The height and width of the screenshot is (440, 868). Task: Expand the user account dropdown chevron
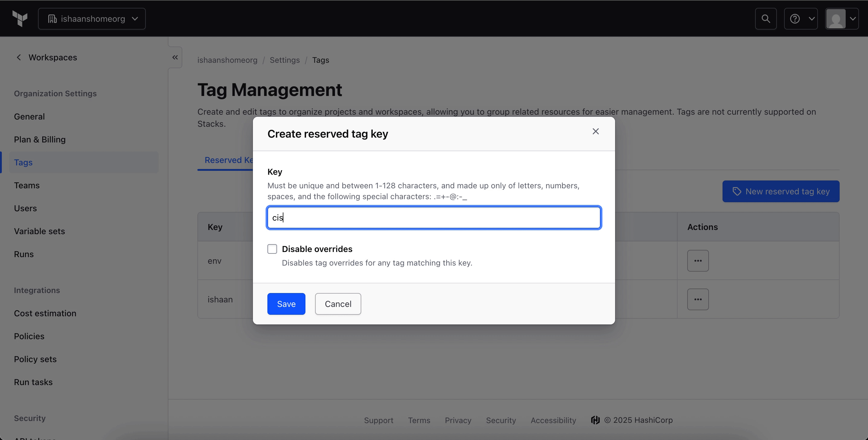click(853, 19)
